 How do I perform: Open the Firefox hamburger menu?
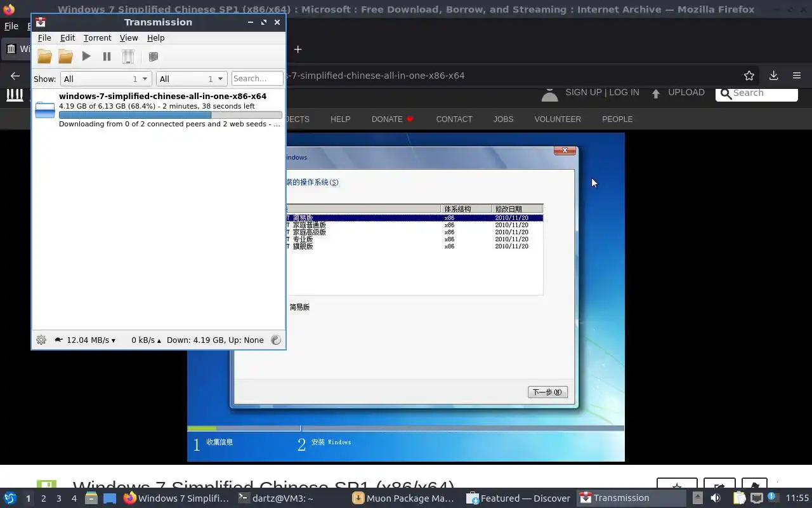(x=797, y=76)
